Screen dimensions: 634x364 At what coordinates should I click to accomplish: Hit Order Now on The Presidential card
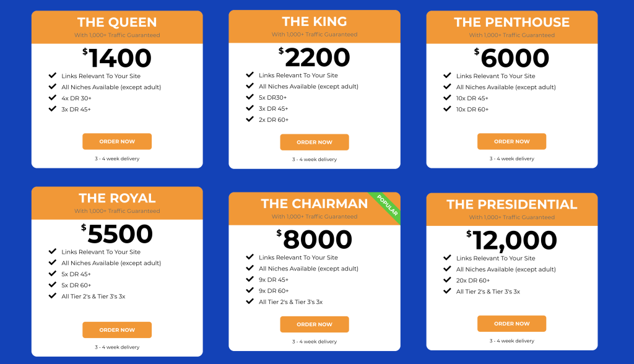[x=511, y=324]
